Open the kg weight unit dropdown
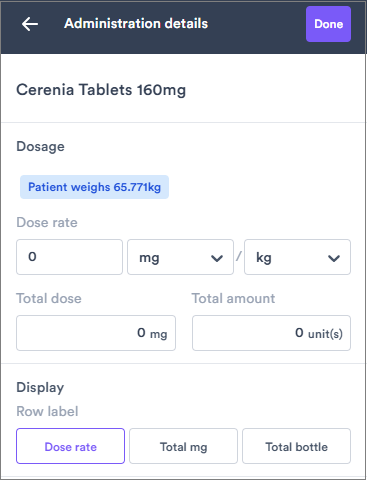 point(297,257)
